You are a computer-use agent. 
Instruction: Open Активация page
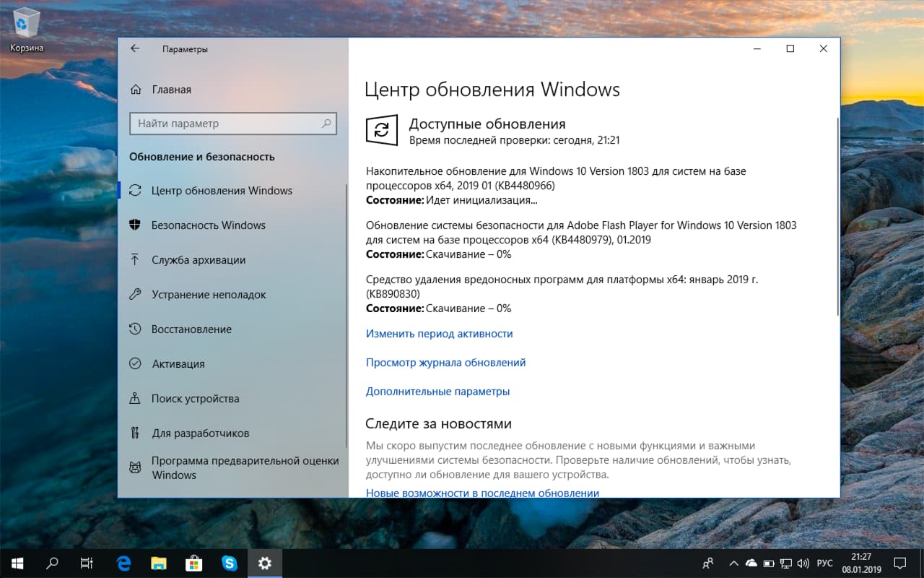coord(180,363)
